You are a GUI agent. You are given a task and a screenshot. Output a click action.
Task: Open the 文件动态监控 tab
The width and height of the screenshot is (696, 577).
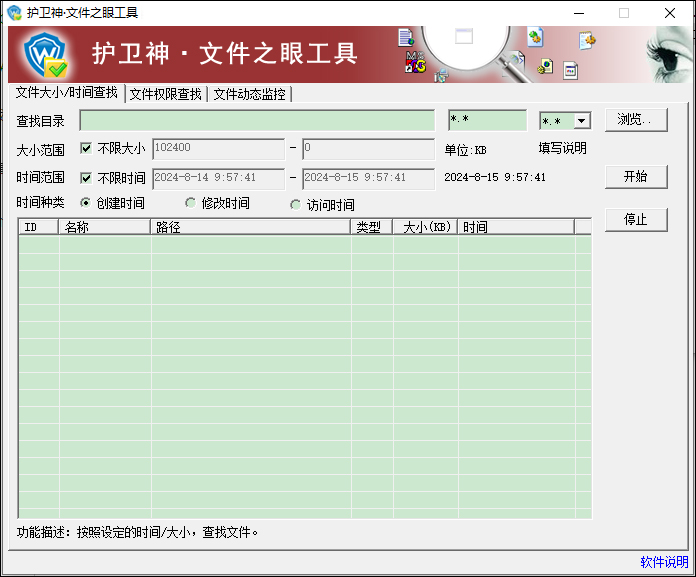tap(249, 94)
